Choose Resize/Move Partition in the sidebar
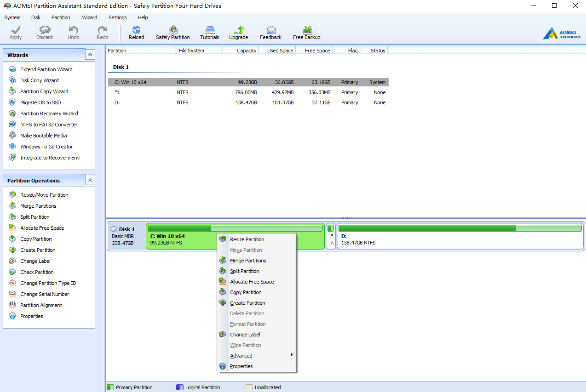 [44, 195]
